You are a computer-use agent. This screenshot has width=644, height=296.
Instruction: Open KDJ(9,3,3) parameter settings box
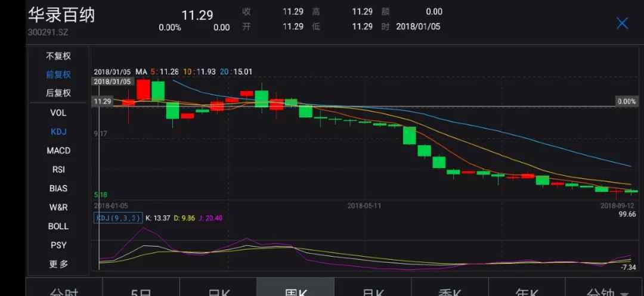click(x=118, y=218)
